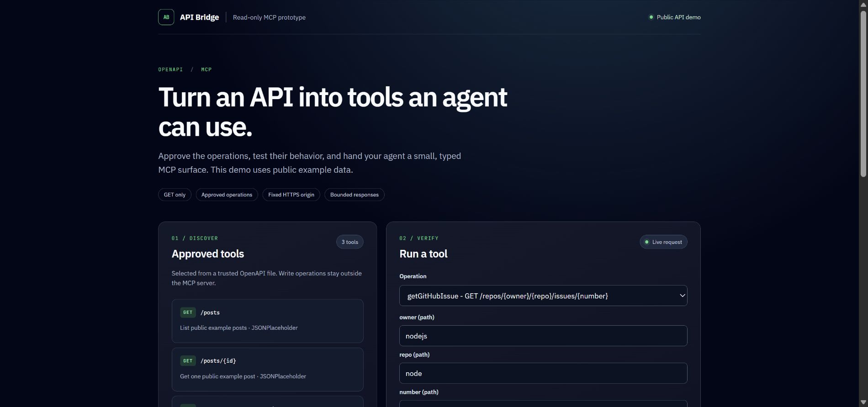
Task: Select the GET only chip
Action: click(x=175, y=195)
